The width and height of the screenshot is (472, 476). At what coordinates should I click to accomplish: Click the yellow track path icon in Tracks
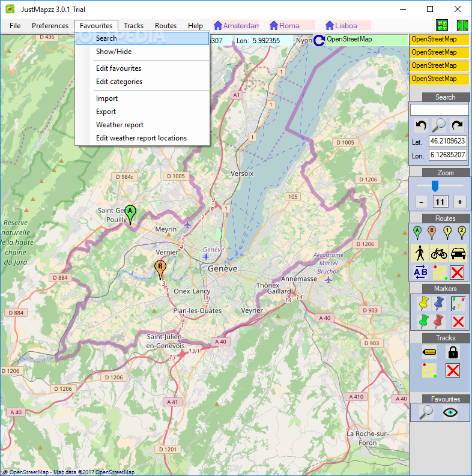point(429,370)
